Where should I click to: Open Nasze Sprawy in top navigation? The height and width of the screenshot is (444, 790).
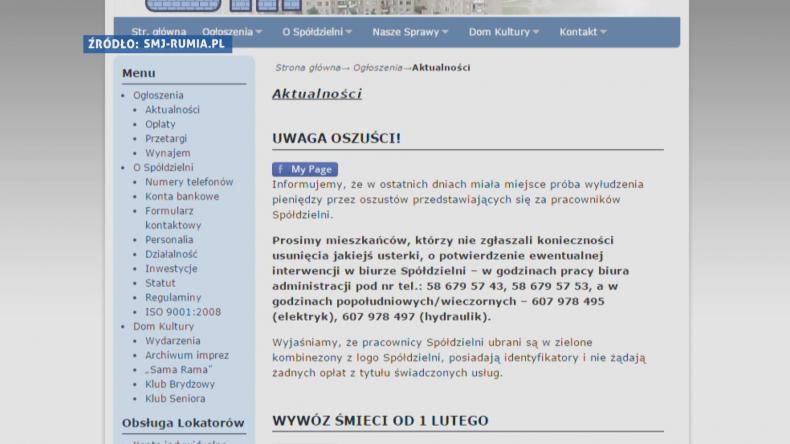(406, 32)
